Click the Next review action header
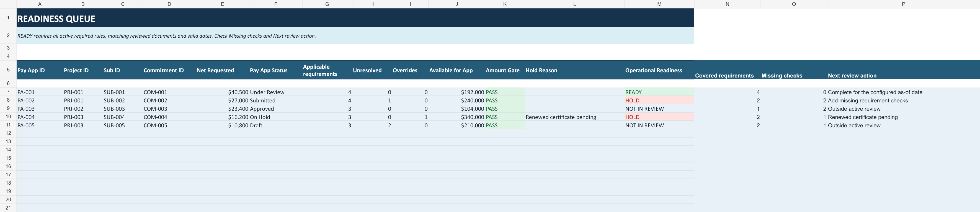The width and height of the screenshot is (980, 212). [x=904, y=70]
